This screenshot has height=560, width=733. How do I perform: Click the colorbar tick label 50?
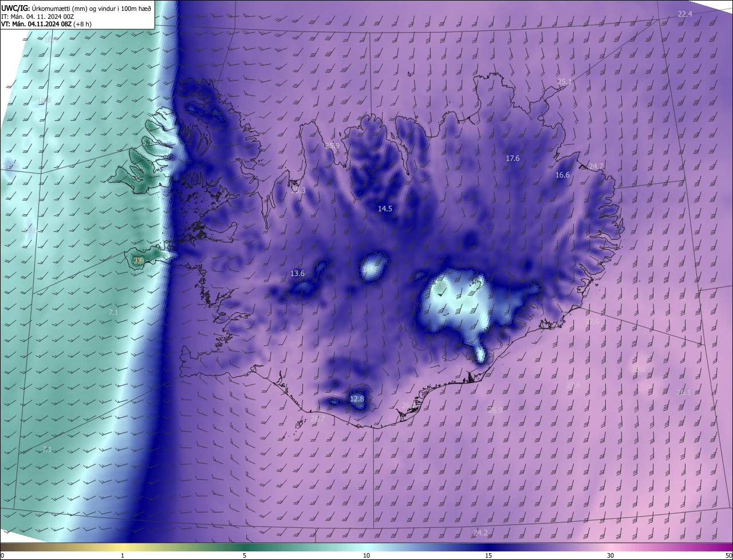[x=728, y=556]
